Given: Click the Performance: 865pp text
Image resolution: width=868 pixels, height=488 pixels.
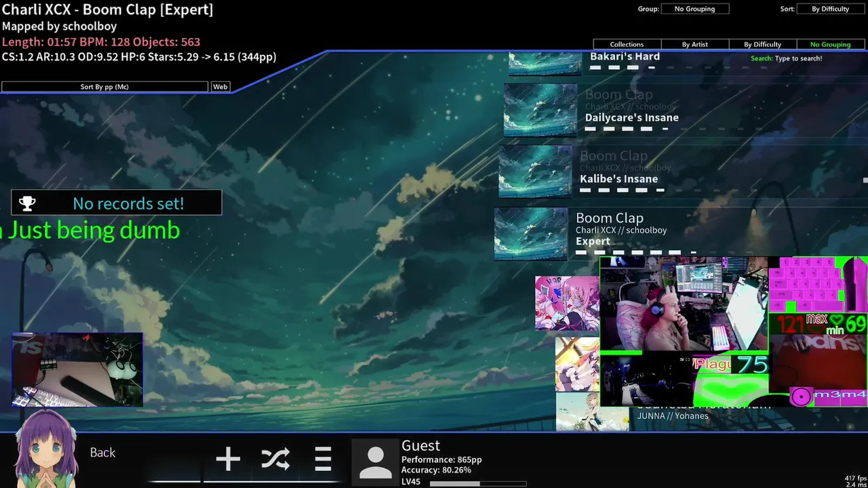Looking at the screenshot, I should [x=441, y=460].
